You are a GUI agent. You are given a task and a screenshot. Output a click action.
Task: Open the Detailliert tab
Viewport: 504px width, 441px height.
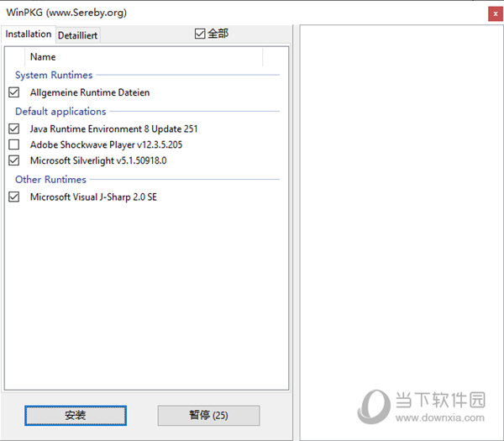(77, 35)
